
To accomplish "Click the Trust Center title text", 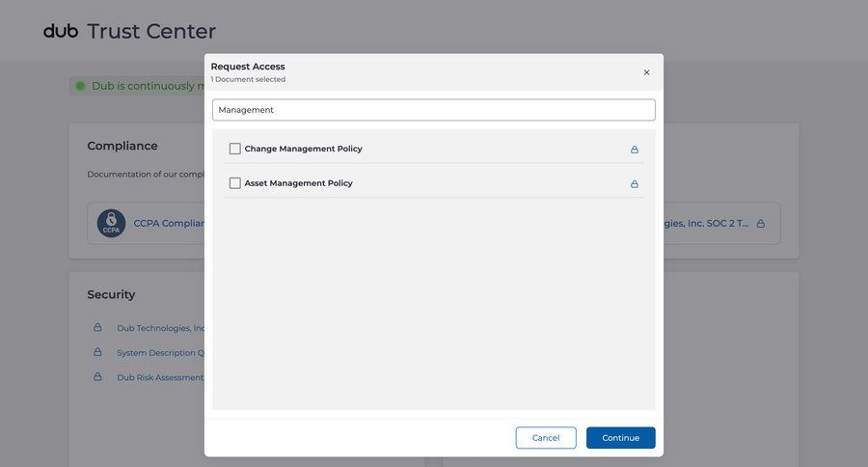I will [x=151, y=31].
